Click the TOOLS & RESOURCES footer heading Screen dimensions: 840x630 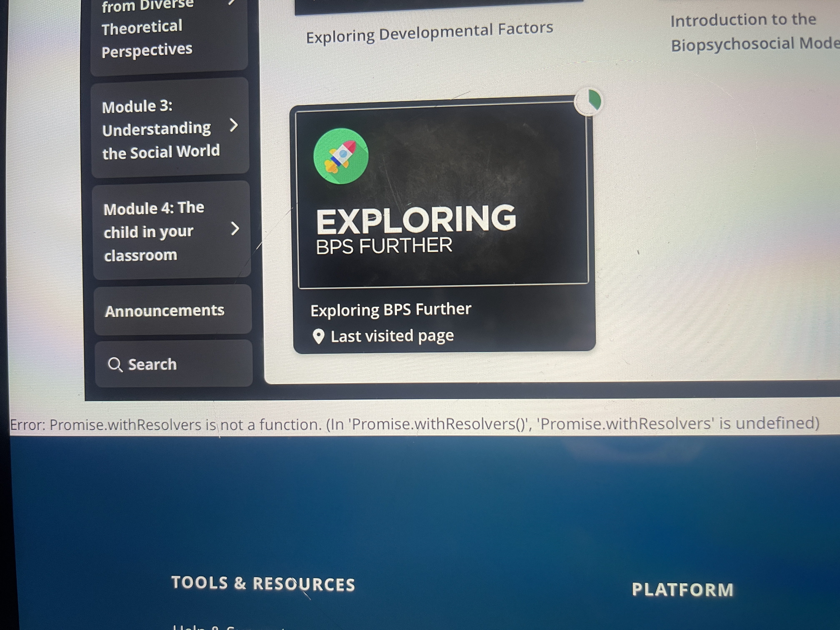(x=263, y=584)
